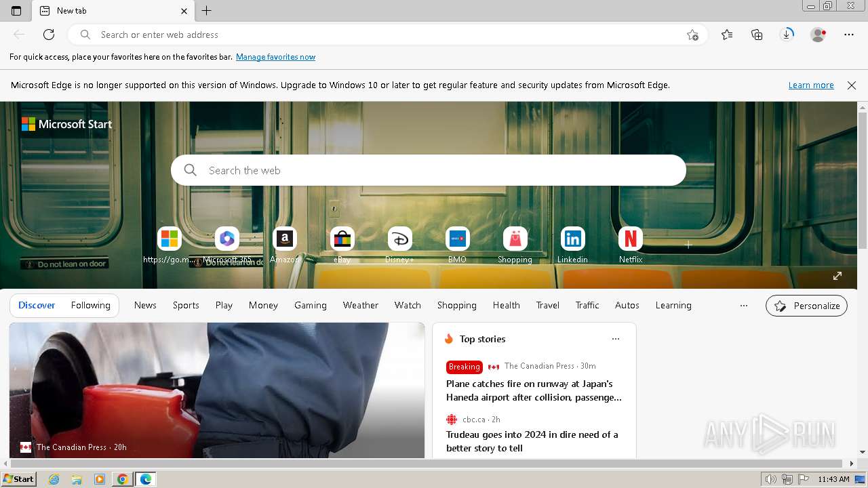This screenshot has height=488, width=868.
Task: Open the Canadian Press gas can article image
Action: 217,390
